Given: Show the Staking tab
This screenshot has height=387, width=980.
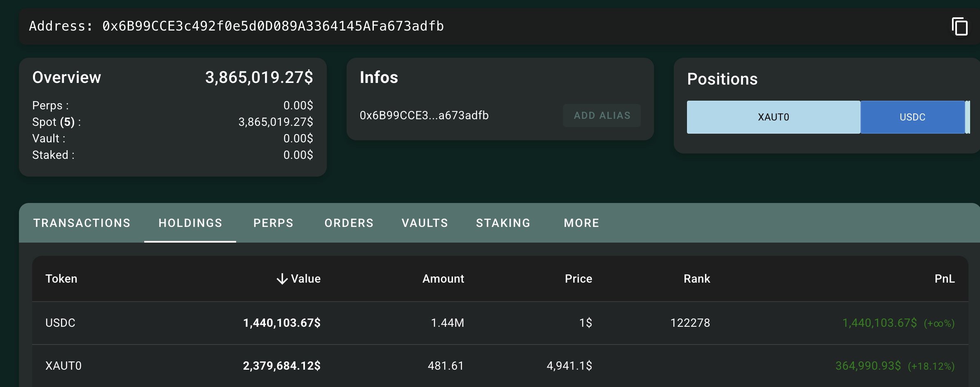Looking at the screenshot, I should coord(503,223).
